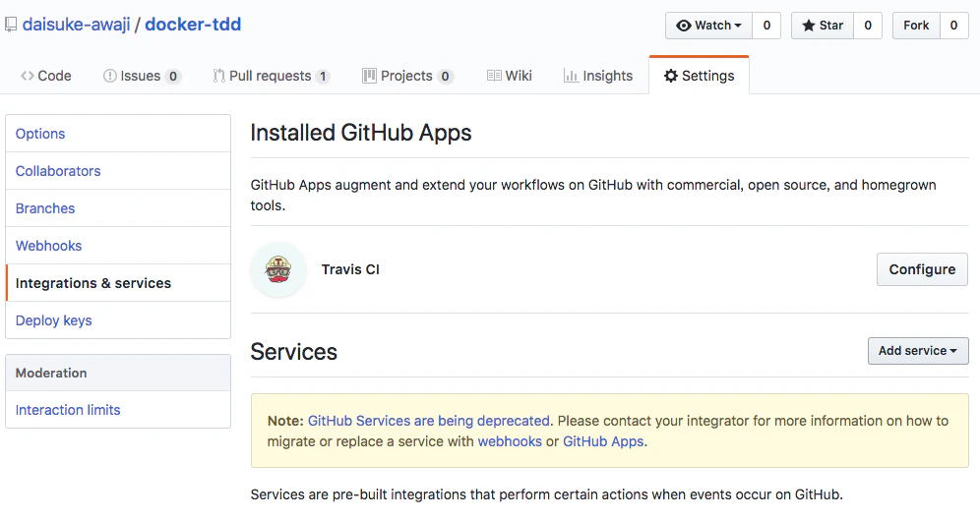Click the Watch eye icon
This screenshot has width=980, height=521.
[x=684, y=26]
